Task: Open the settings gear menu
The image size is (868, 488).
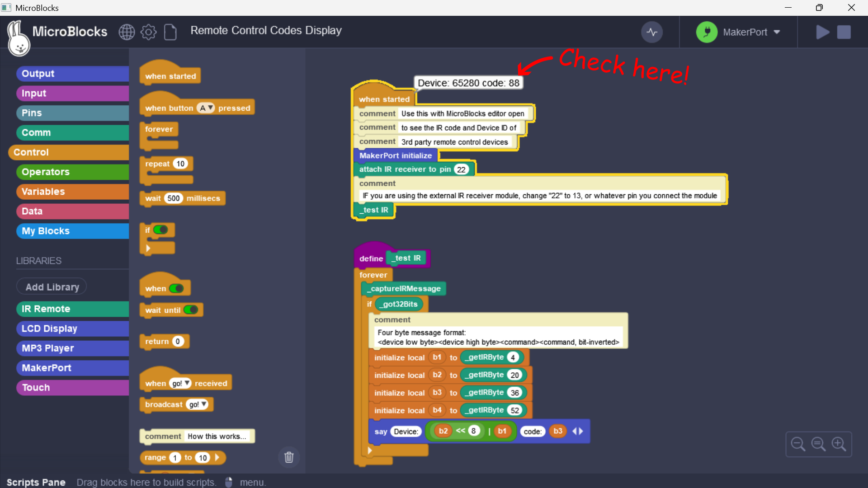Action: [x=148, y=32]
